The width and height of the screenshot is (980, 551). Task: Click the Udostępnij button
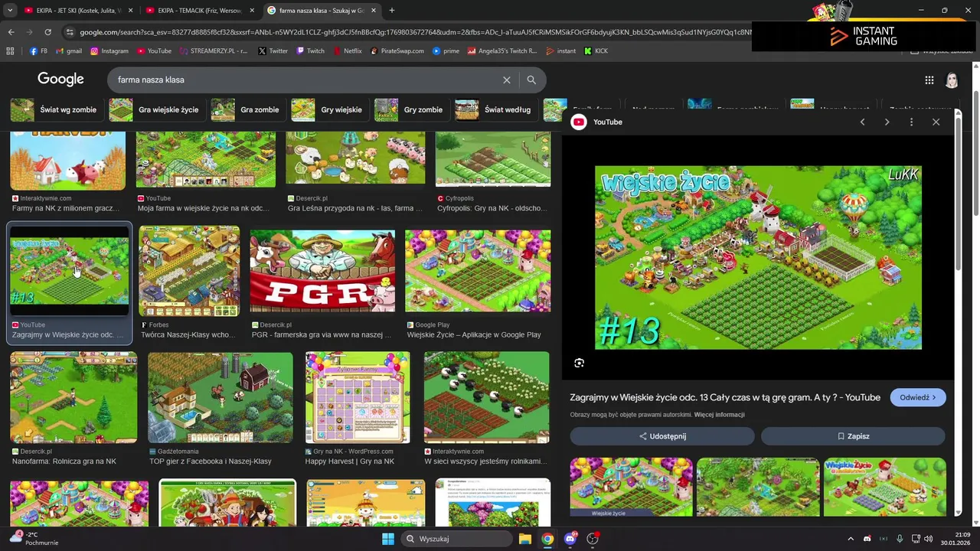point(662,436)
